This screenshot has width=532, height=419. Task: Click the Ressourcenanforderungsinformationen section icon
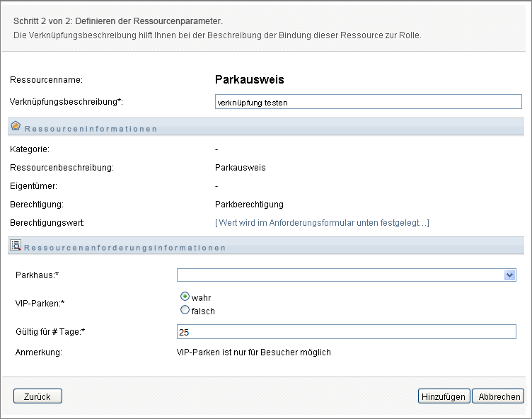coord(16,246)
